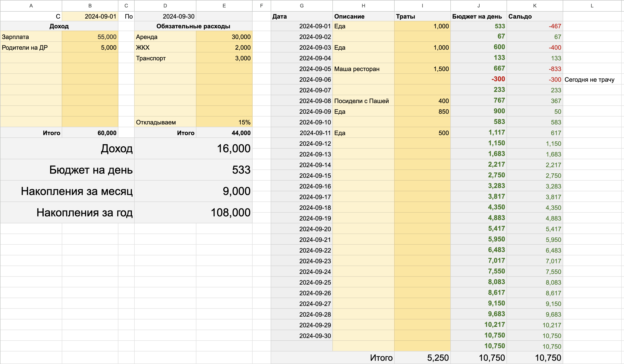Select spending cell with 500
Screen dimensions: 624x364
[x=422, y=133]
